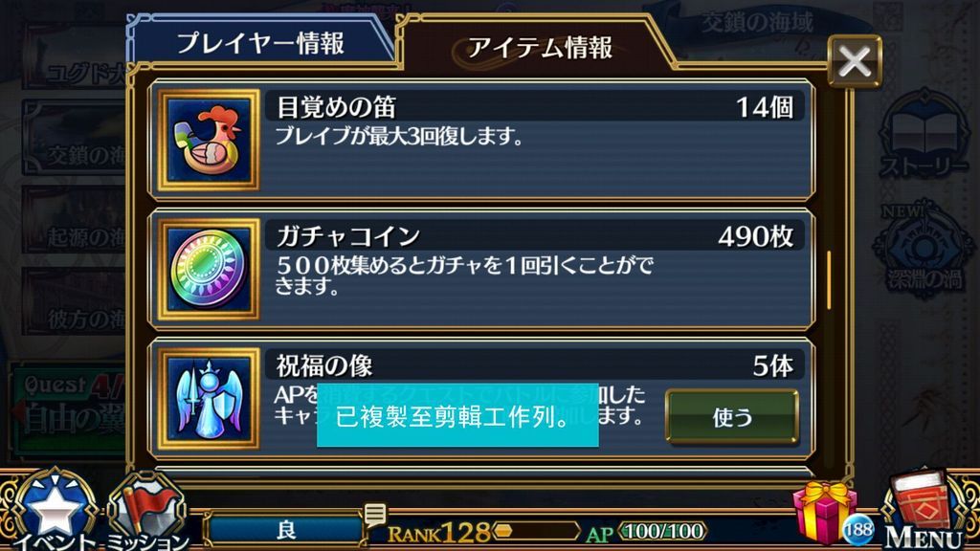Open the 深淵の渦 emblem icon
The image size is (980, 551).
click(x=924, y=248)
